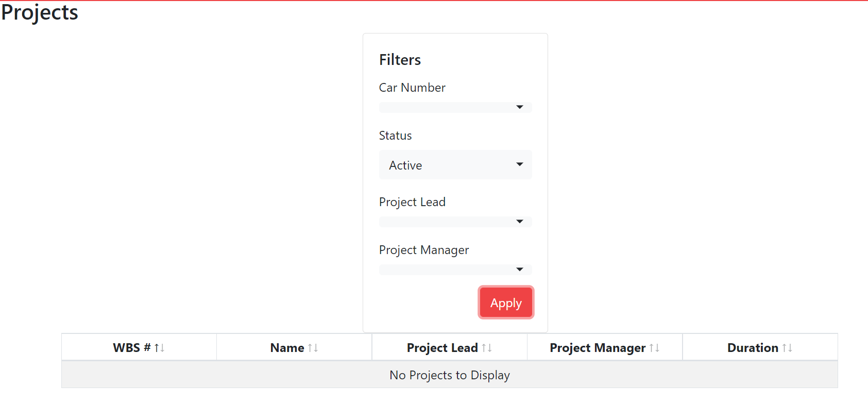Open the Project Manager filter dropdown

pos(455,269)
